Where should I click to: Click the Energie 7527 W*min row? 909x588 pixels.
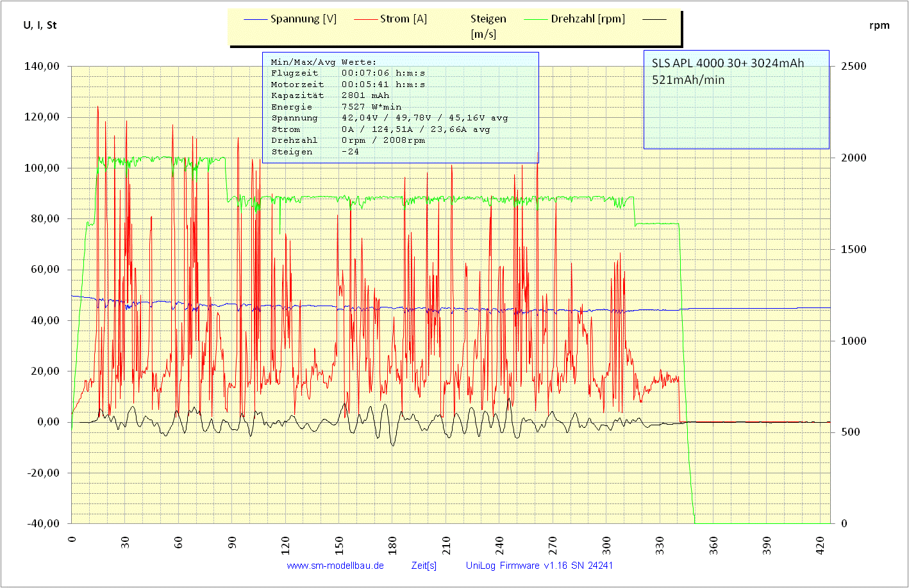pyautogui.click(x=336, y=107)
